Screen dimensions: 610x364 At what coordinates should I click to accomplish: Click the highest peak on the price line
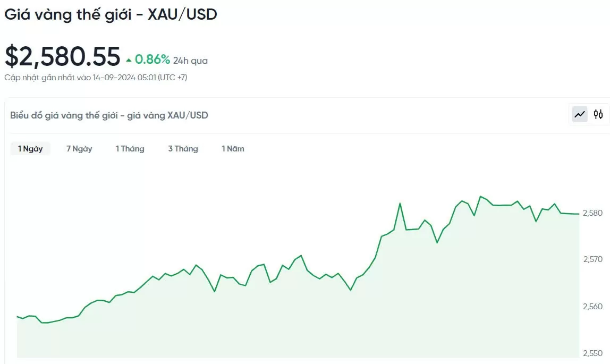tap(480, 197)
